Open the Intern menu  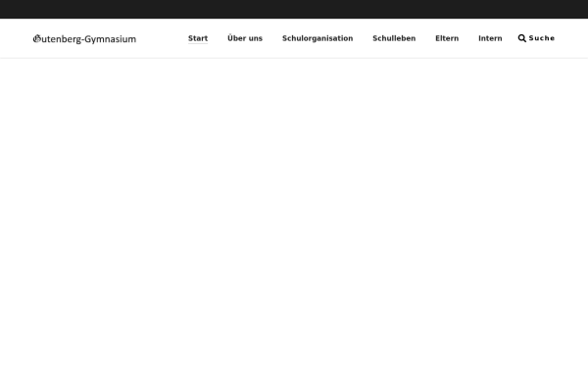[x=490, y=38]
